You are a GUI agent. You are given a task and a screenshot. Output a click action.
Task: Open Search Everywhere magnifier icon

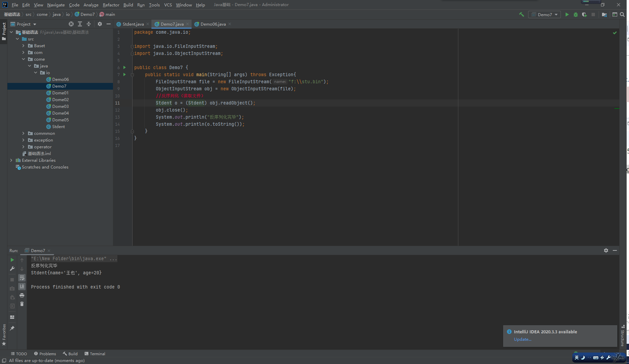pos(622,14)
